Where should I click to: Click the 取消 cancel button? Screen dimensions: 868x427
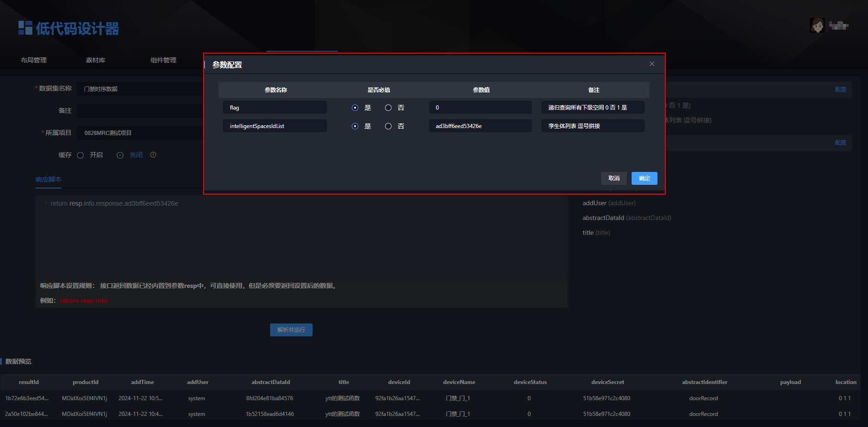pyautogui.click(x=614, y=178)
